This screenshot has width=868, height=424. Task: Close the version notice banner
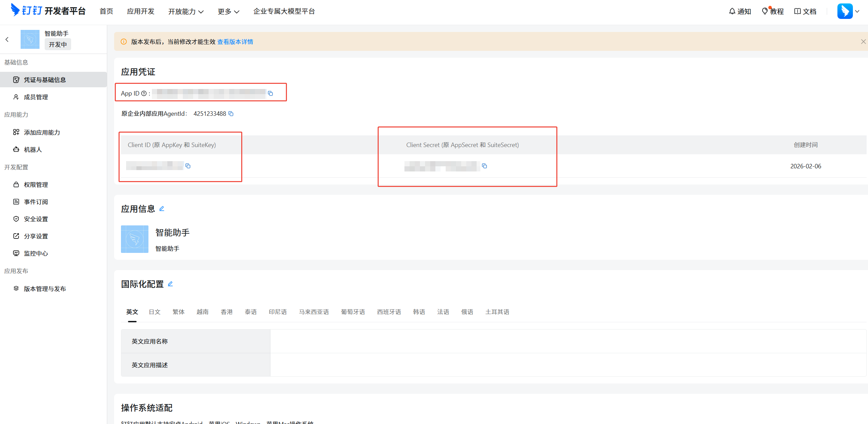point(863,42)
